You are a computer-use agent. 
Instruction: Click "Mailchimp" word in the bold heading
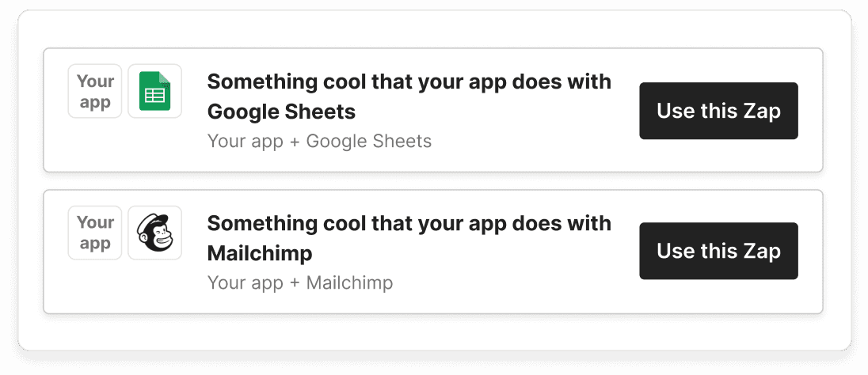point(260,253)
